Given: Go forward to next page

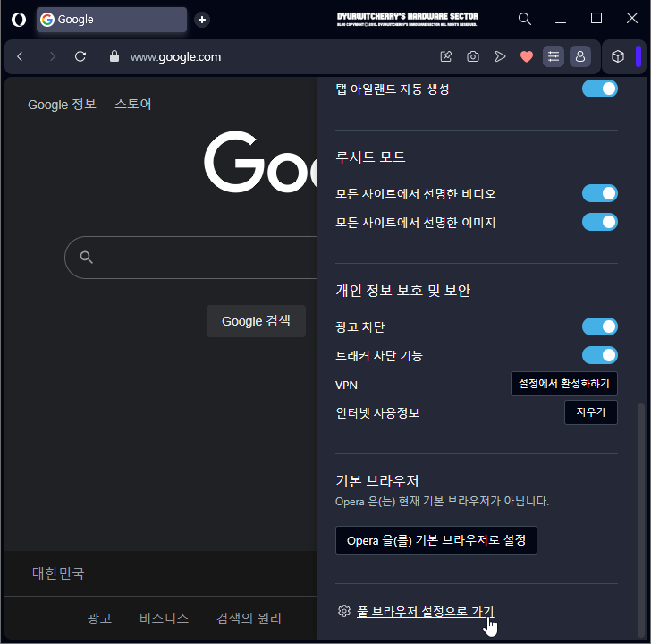Looking at the screenshot, I should click(x=52, y=56).
